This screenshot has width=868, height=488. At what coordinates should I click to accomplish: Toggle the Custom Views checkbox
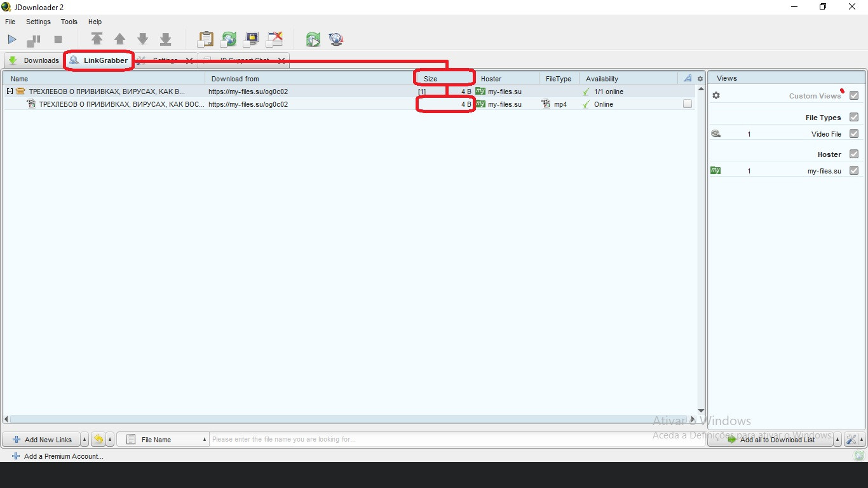854,95
